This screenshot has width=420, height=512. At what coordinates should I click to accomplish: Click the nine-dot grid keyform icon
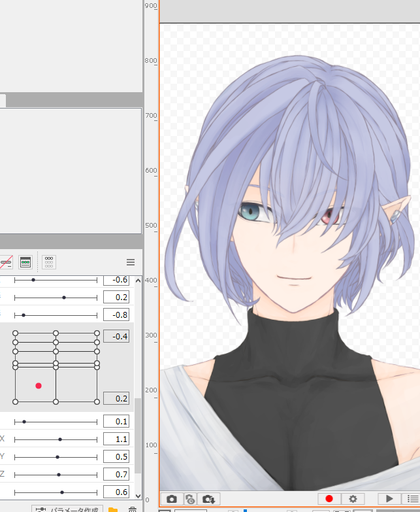click(x=49, y=262)
